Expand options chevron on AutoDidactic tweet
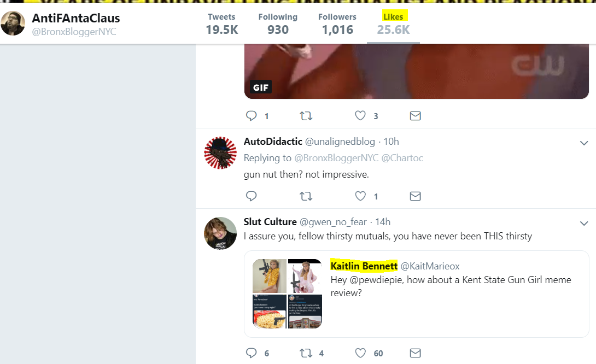 tap(584, 143)
